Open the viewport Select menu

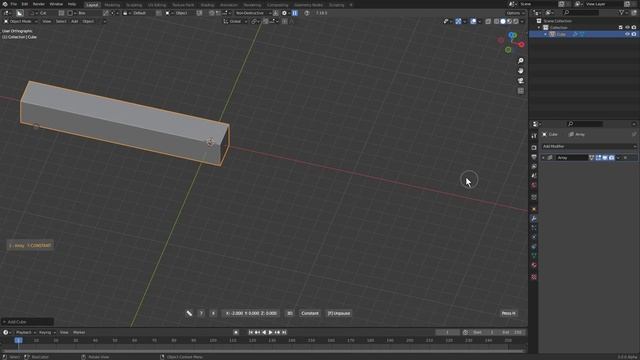coord(61,21)
